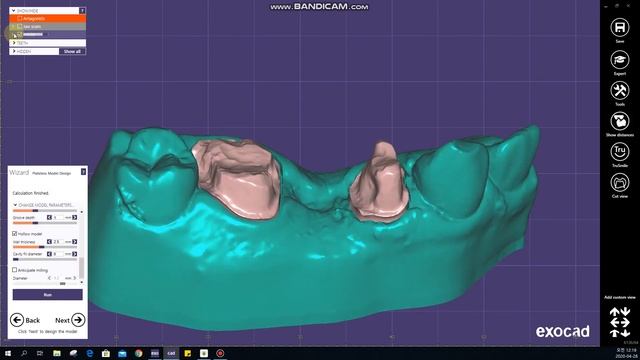Collapse the SHOW/HIDE section
Viewport: 640px width, 360px height.
(x=13, y=11)
